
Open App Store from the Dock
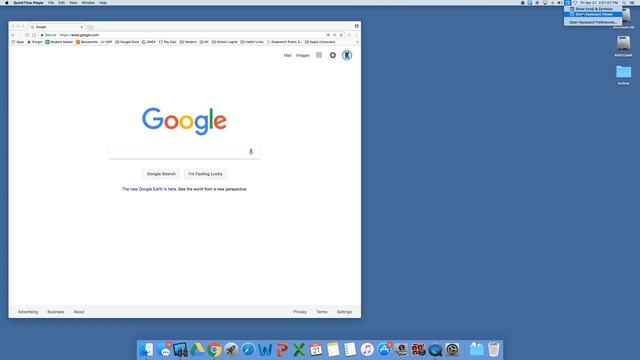tap(384, 350)
